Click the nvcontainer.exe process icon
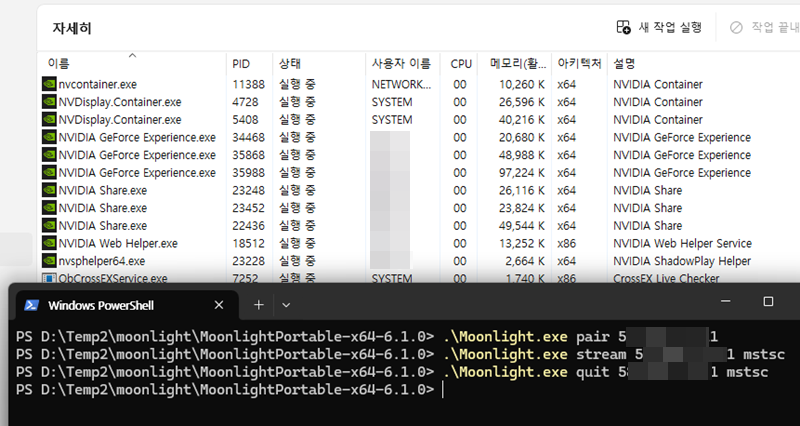 pyautogui.click(x=49, y=84)
